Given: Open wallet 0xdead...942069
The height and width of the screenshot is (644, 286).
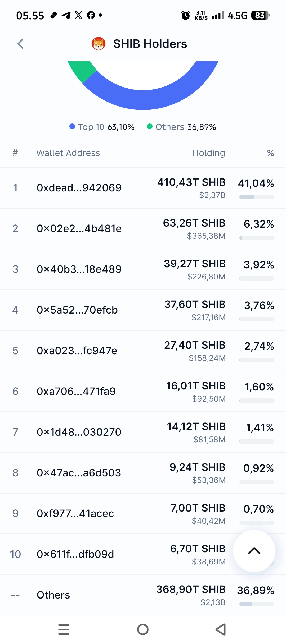Looking at the screenshot, I should (x=143, y=188).
